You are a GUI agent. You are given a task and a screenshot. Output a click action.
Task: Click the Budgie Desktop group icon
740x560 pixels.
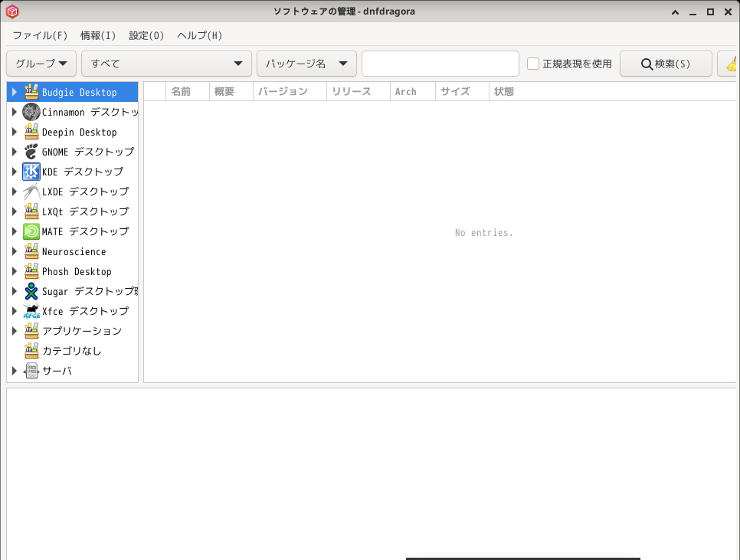[31, 92]
